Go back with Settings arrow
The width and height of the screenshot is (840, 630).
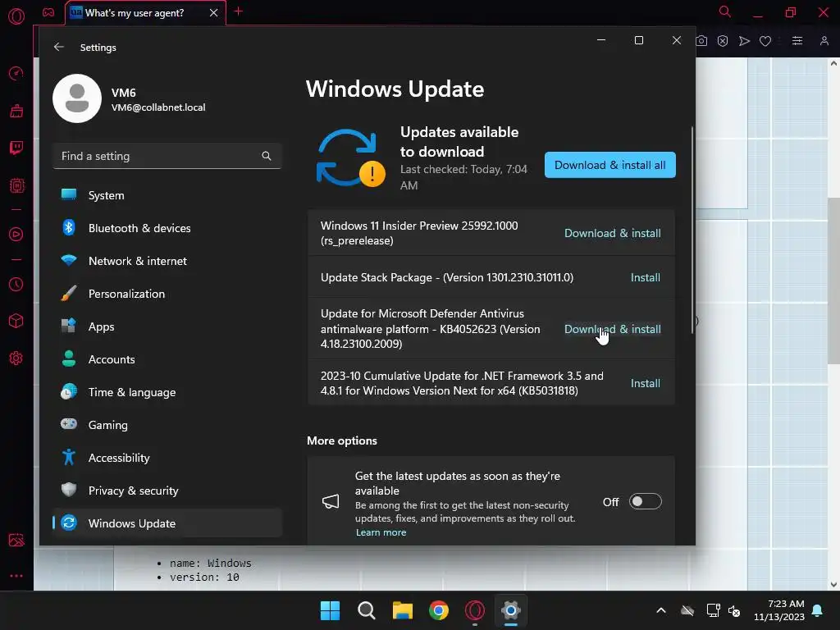tap(58, 47)
